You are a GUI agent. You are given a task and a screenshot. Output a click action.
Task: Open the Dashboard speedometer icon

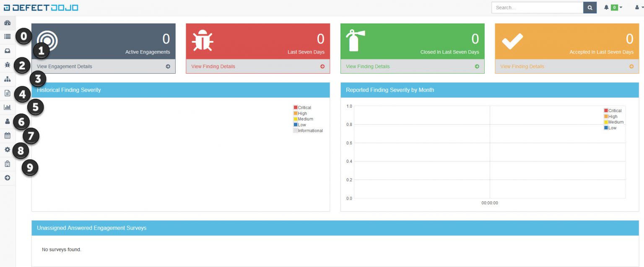click(x=7, y=23)
